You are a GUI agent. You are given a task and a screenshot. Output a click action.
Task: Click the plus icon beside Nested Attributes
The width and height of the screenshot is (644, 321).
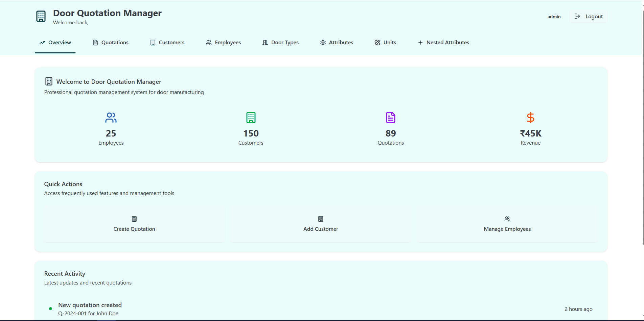(x=420, y=43)
